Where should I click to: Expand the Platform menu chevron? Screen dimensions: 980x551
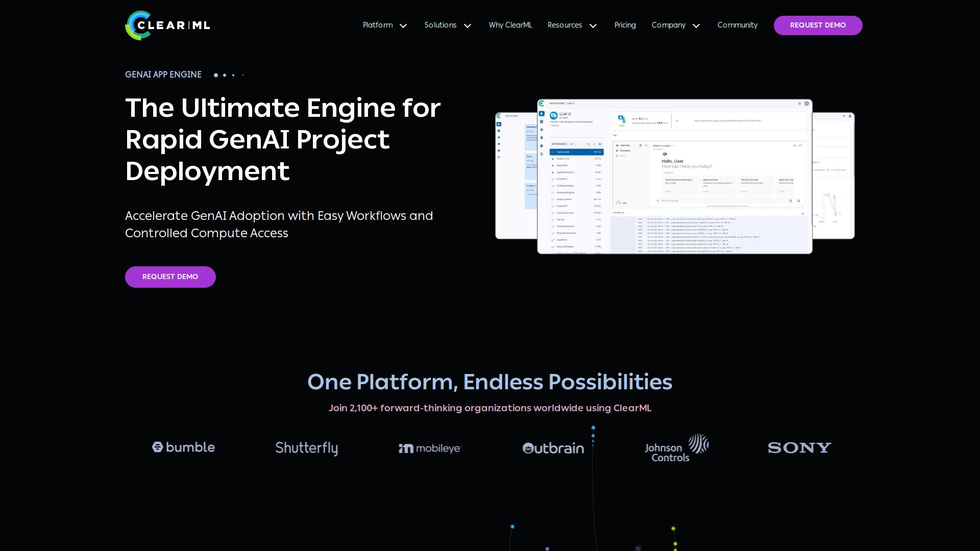tap(403, 26)
